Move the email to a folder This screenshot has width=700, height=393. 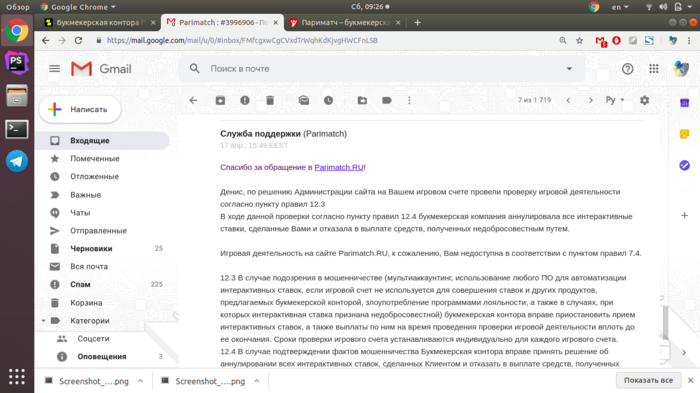(x=362, y=100)
